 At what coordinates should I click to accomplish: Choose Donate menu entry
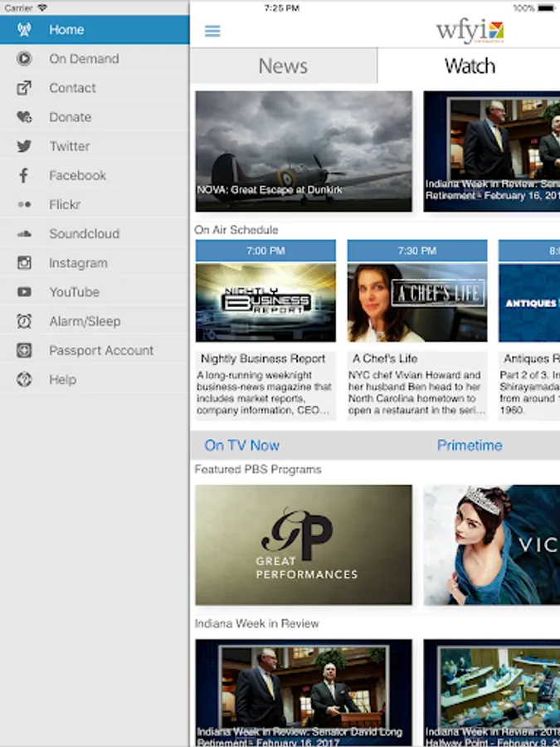tap(95, 117)
